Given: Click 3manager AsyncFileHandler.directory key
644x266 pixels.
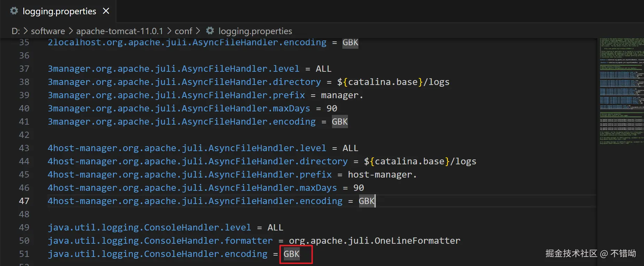Looking at the screenshot, I should [184, 82].
